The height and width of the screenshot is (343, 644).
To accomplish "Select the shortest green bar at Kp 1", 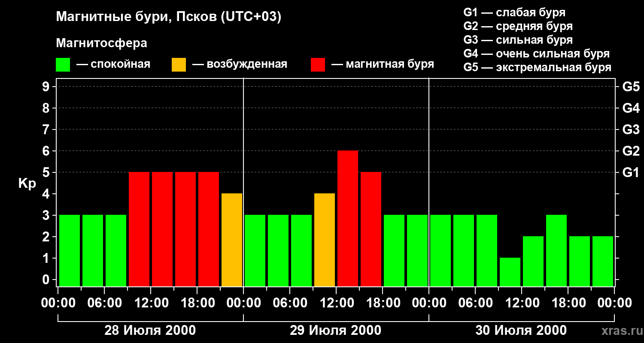I will click(x=510, y=272).
